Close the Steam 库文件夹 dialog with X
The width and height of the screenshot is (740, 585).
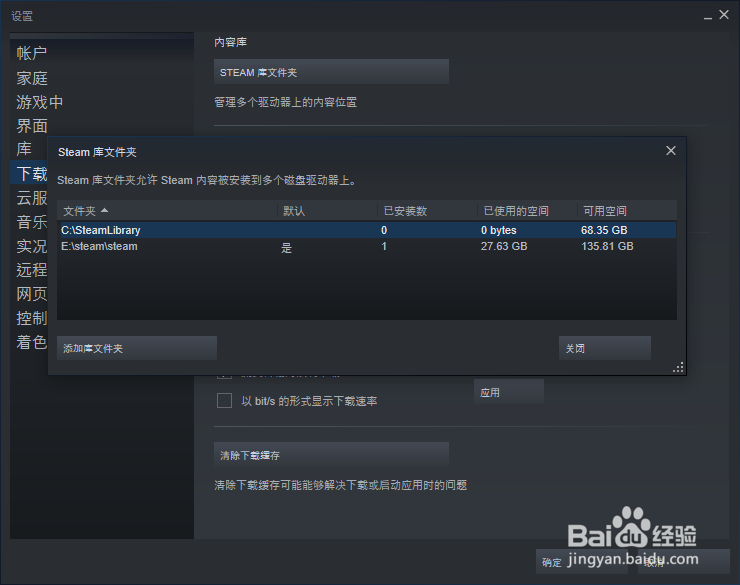(671, 151)
